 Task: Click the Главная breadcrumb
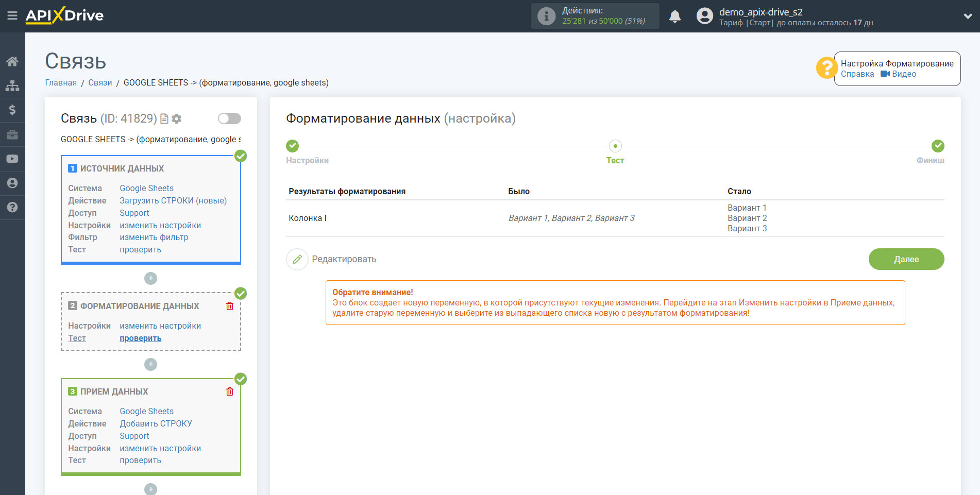coord(61,82)
